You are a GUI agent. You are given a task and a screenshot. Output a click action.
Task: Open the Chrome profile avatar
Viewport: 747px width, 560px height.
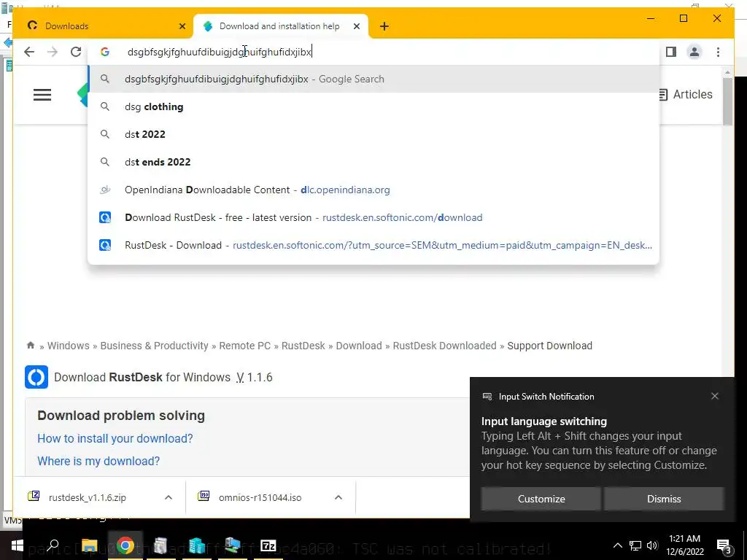(694, 52)
